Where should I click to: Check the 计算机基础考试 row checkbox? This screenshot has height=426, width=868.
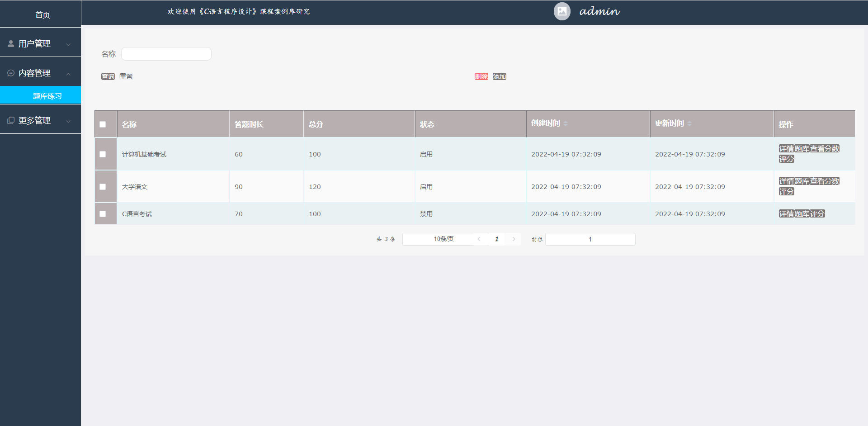[103, 154]
